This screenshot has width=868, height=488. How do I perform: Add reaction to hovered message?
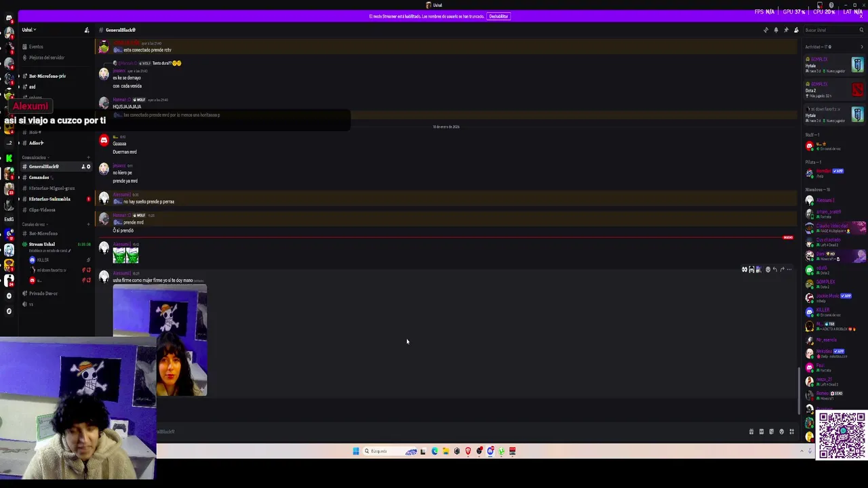(768, 270)
